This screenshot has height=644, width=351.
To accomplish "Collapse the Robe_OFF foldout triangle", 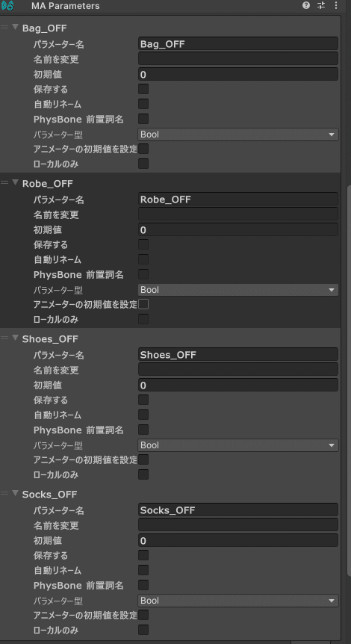I will pyautogui.click(x=16, y=183).
